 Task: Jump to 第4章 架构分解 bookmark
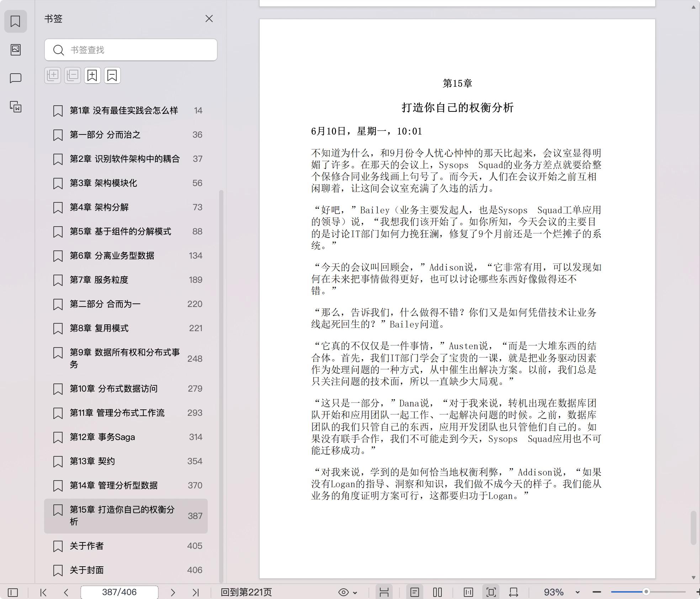126,207
